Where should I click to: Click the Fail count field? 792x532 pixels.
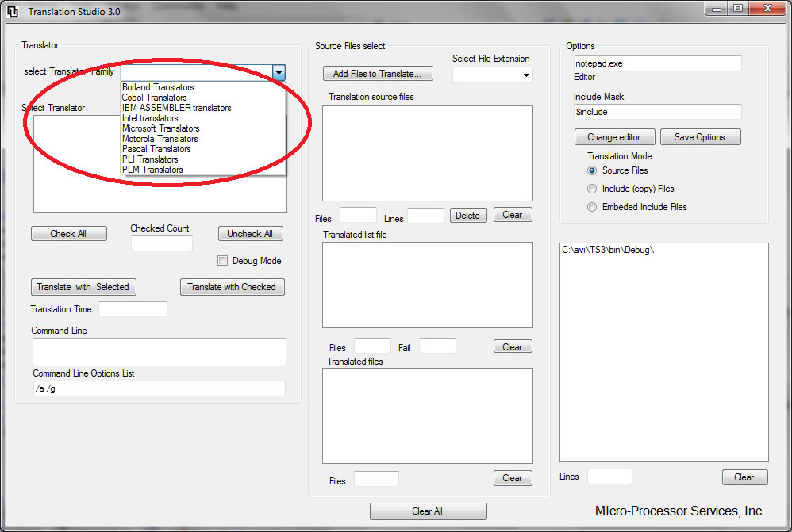437,346
